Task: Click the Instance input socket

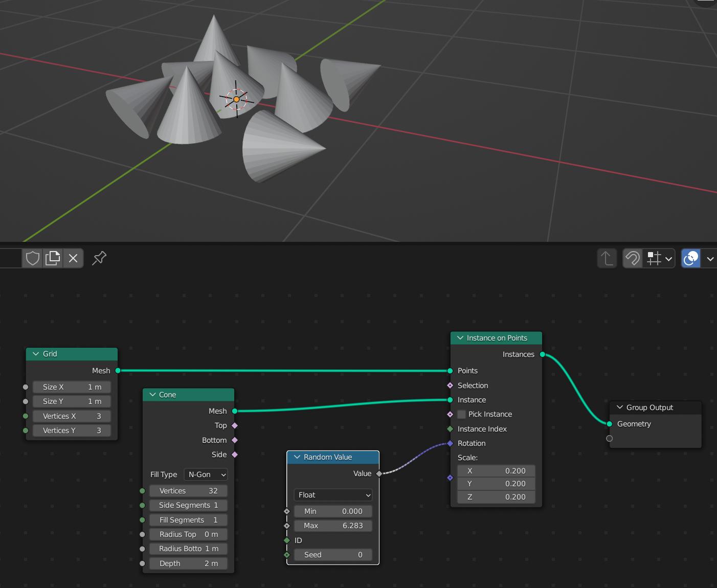Action: pyautogui.click(x=450, y=400)
